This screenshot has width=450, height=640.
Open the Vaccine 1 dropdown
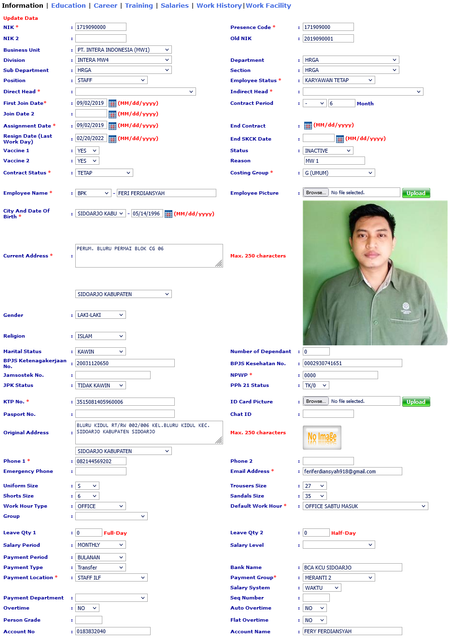[x=87, y=151]
